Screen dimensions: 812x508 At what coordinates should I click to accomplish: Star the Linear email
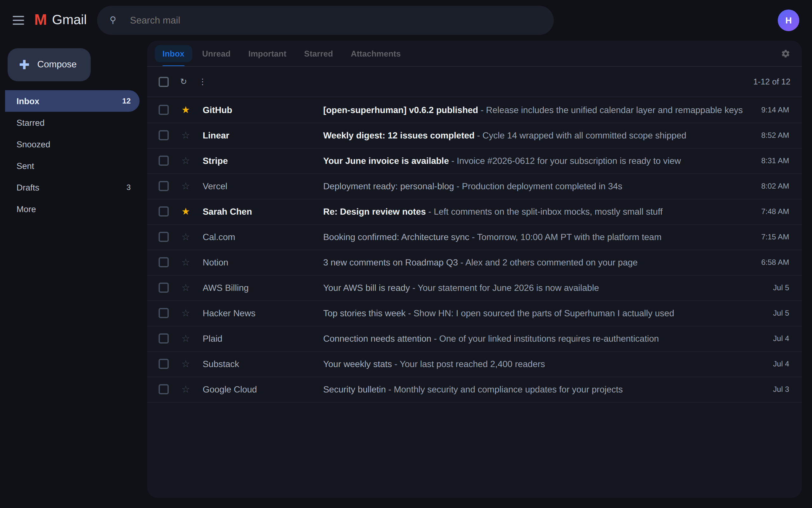[x=186, y=135]
